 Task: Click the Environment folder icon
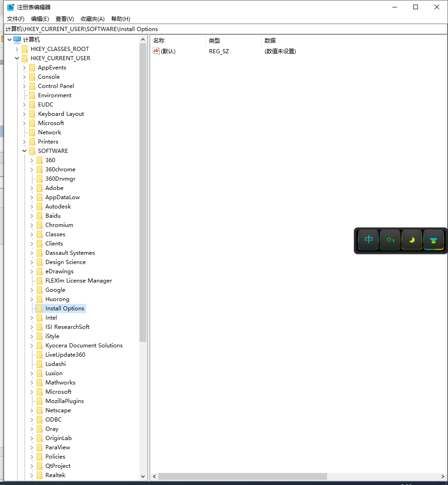click(x=32, y=95)
